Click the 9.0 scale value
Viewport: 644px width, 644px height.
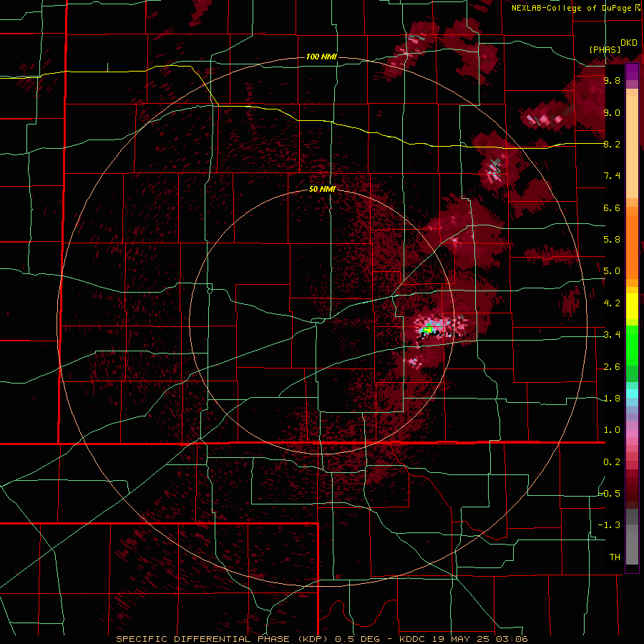pyautogui.click(x=612, y=112)
